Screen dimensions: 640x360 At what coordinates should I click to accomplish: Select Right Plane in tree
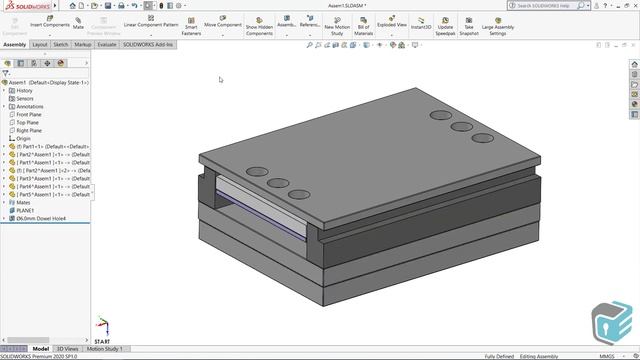click(25, 131)
